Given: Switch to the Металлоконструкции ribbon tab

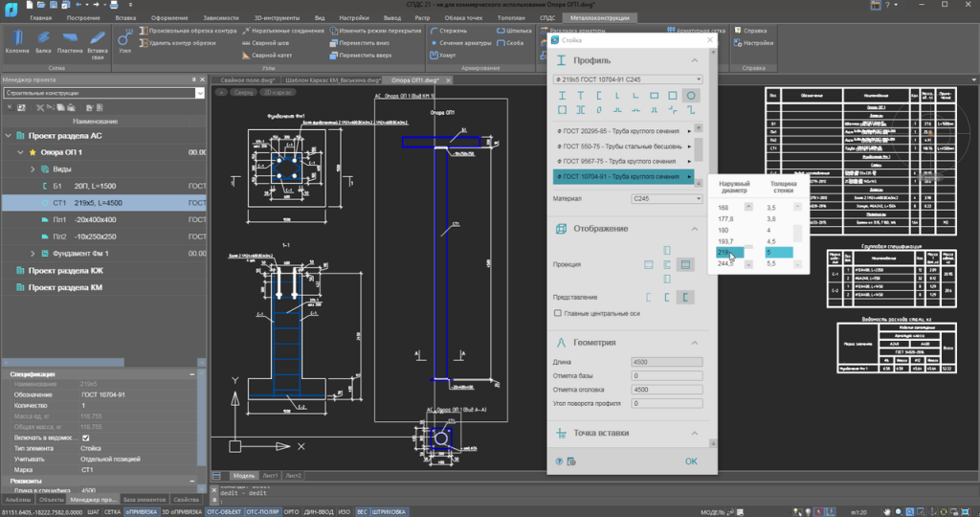Looking at the screenshot, I should click(599, 17).
